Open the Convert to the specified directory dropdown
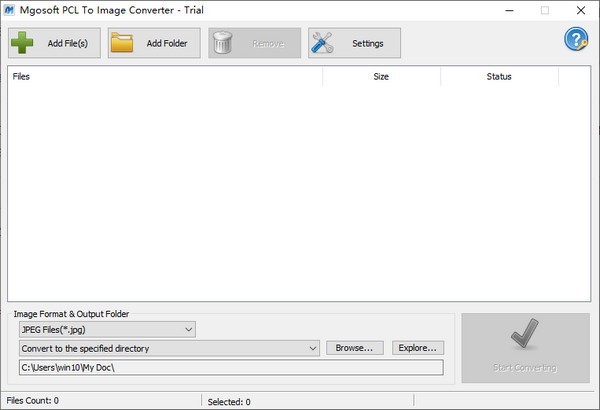Viewport: 600px width, 410px height. [x=169, y=348]
